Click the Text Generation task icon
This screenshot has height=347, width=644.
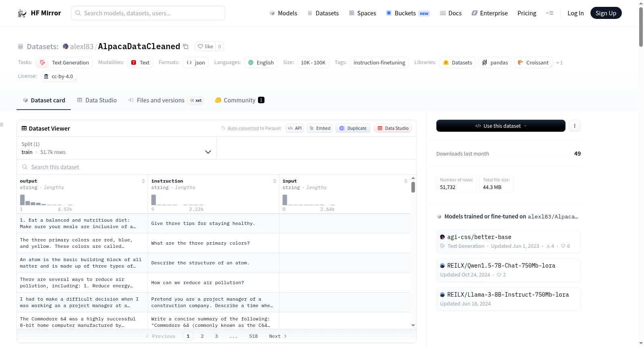[x=43, y=62]
